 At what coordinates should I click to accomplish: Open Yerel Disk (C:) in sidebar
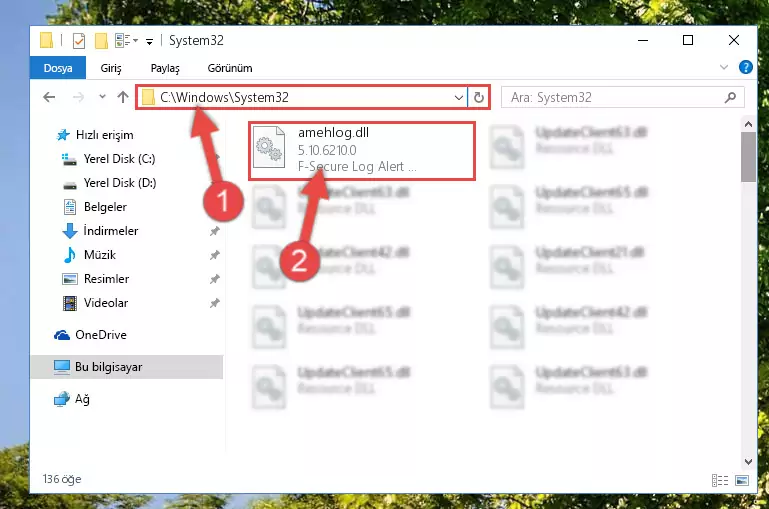click(120, 159)
